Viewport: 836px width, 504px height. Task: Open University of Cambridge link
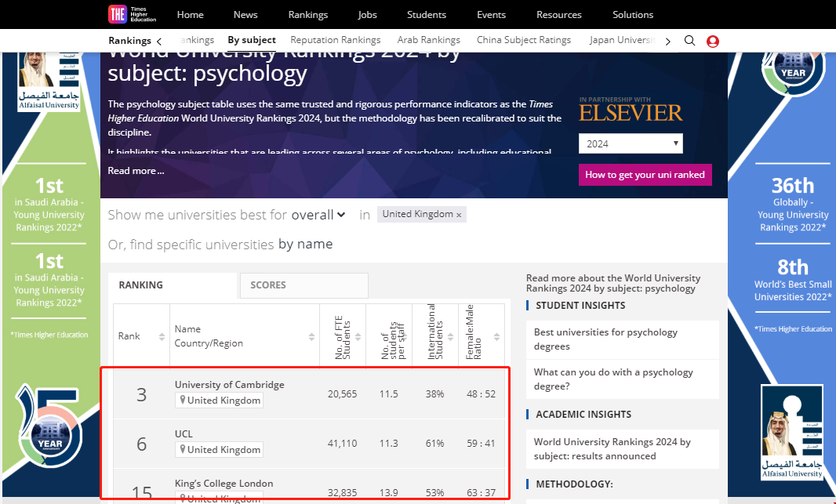point(229,385)
